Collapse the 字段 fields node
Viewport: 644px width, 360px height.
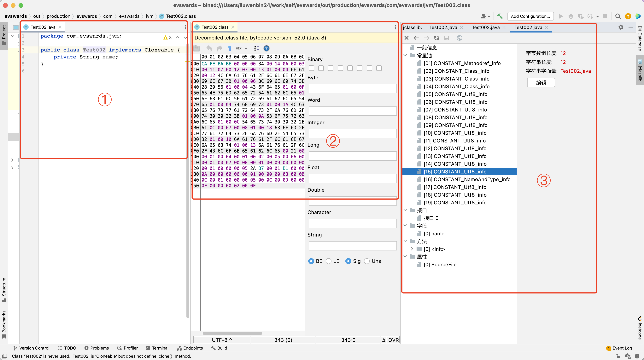405,226
